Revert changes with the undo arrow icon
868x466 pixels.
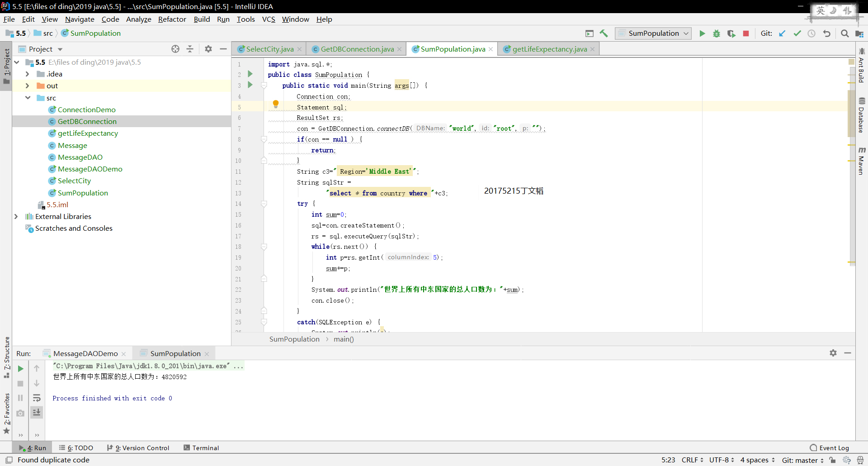826,33
